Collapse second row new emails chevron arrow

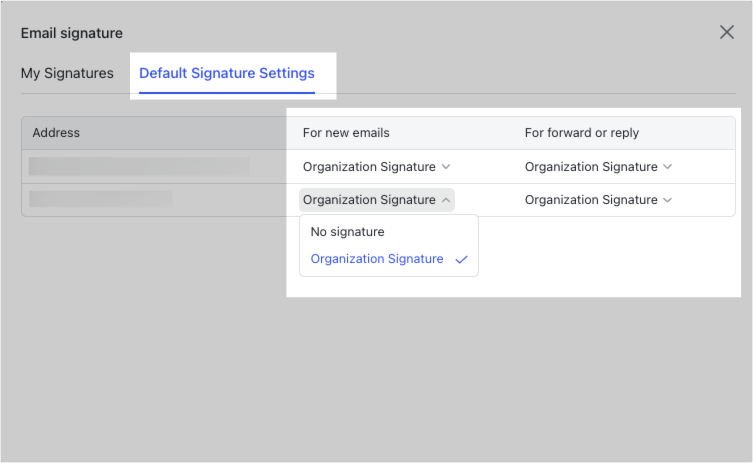coord(446,200)
